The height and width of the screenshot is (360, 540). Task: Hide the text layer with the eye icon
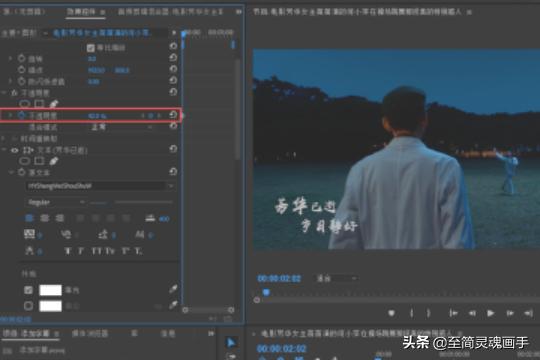point(15,150)
